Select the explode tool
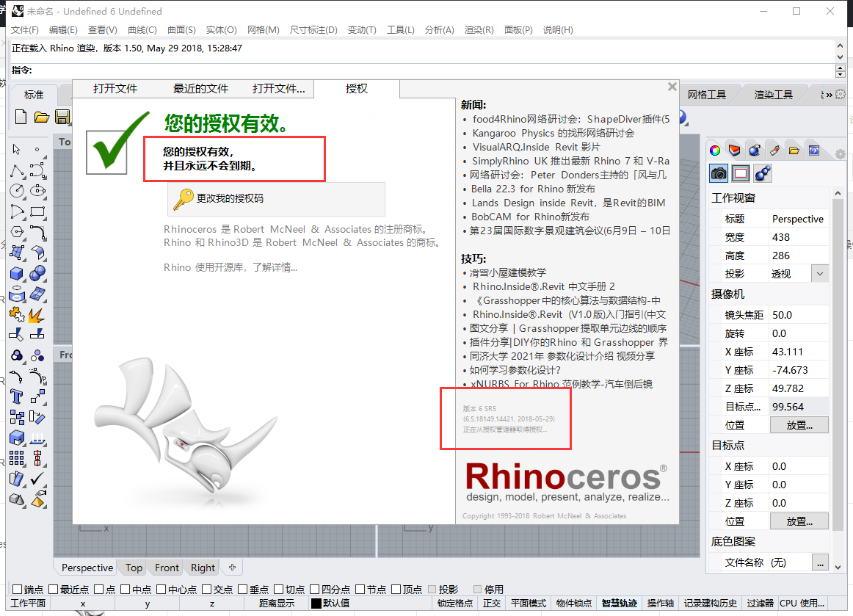The height and width of the screenshot is (616, 853). [x=37, y=314]
